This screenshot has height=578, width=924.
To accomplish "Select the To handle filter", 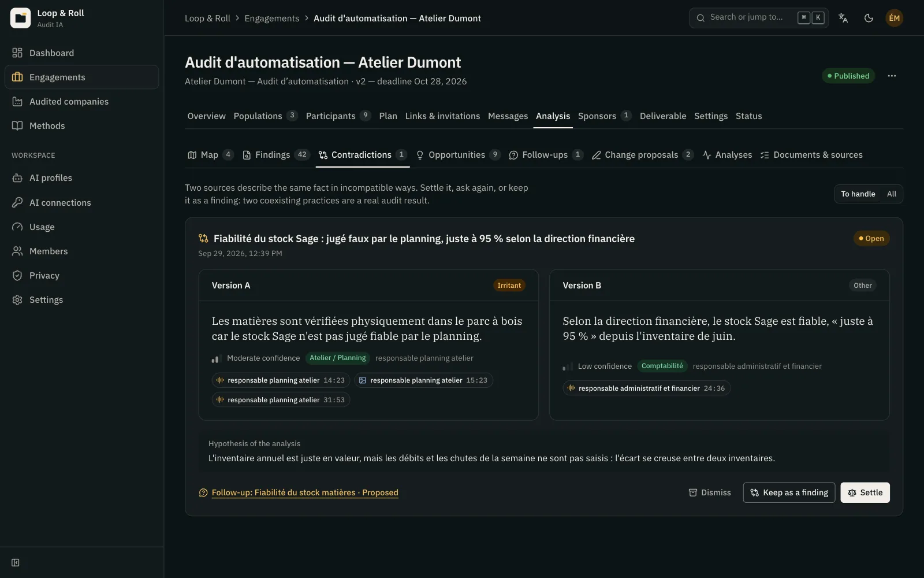I will (x=858, y=194).
